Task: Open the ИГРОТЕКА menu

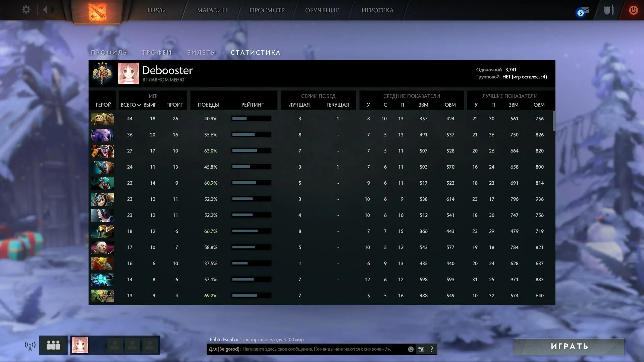Action: 378,10
